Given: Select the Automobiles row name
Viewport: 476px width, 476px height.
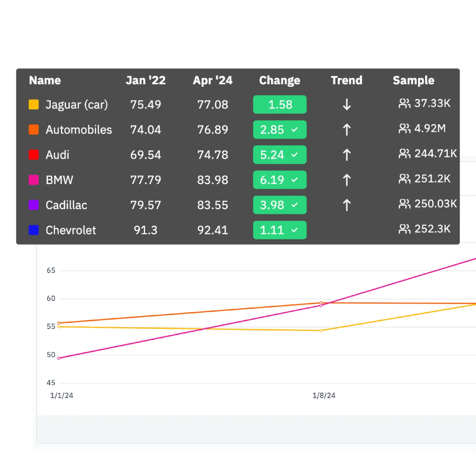Looking at the screenshot, I should (79, 130).
